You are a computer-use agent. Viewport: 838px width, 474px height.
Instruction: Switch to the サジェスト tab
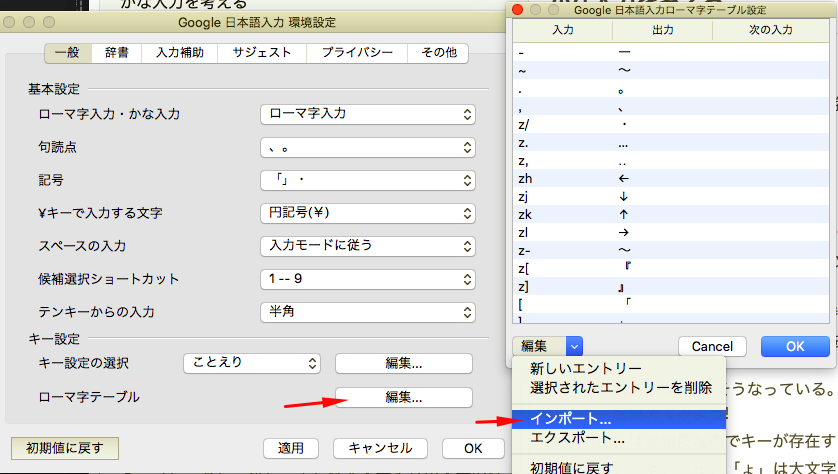(262, 53)
